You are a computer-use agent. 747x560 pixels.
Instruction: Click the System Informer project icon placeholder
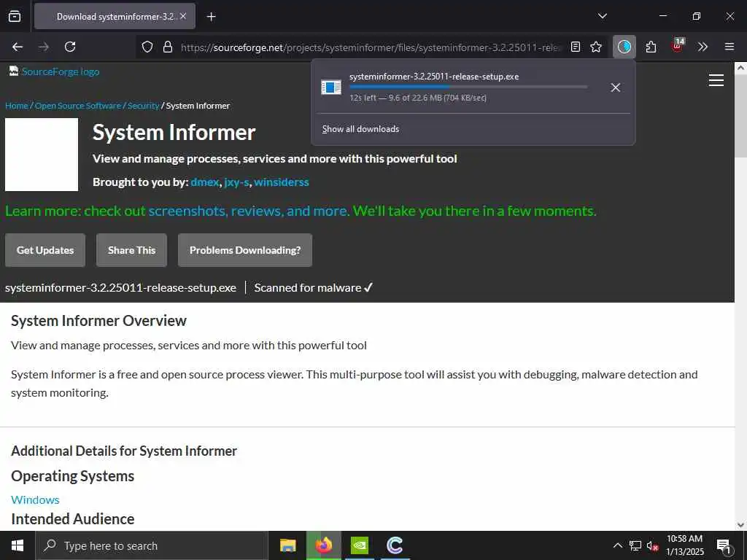tap(42, 155)
